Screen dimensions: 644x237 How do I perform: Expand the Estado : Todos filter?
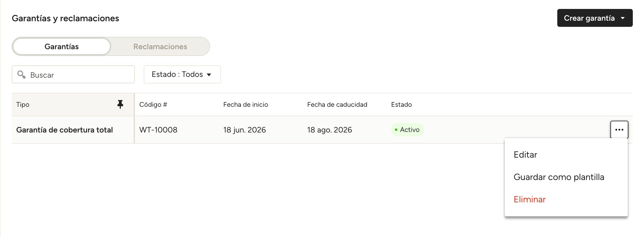coord(182,74)
